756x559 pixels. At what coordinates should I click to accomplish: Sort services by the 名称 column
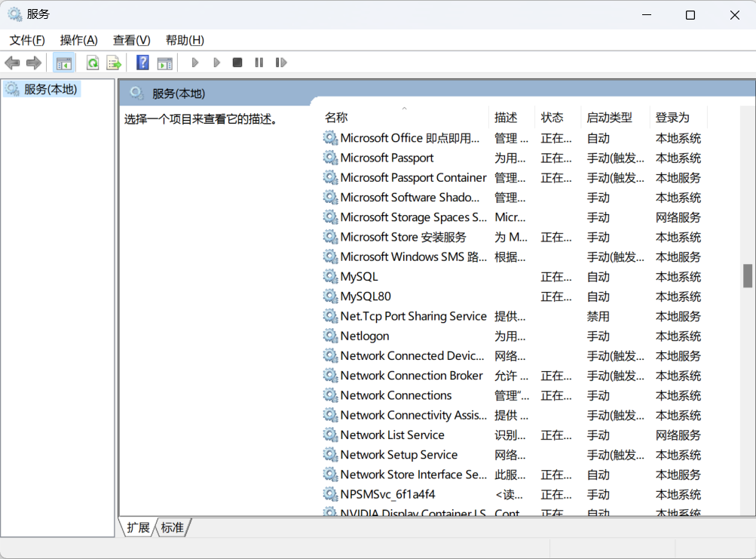pos(335,117)
